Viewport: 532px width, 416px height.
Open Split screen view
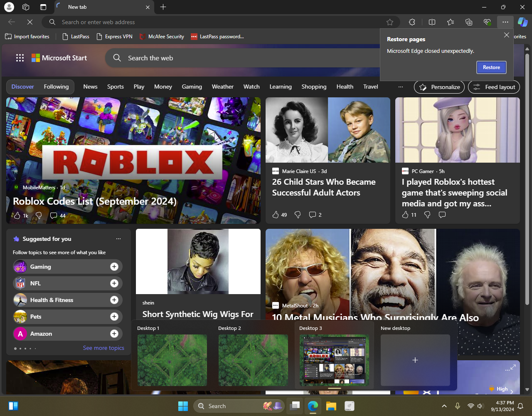click(x=432, y=22)
